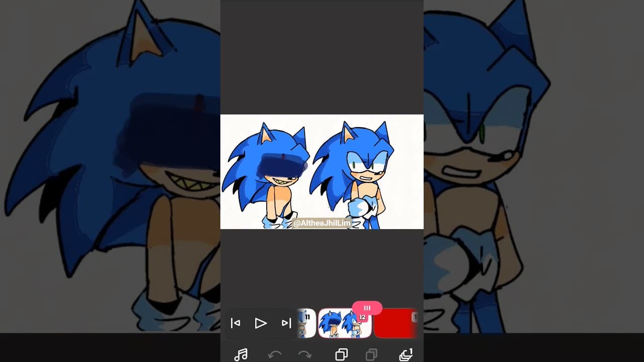Play the animation

[x=261, y=323]
